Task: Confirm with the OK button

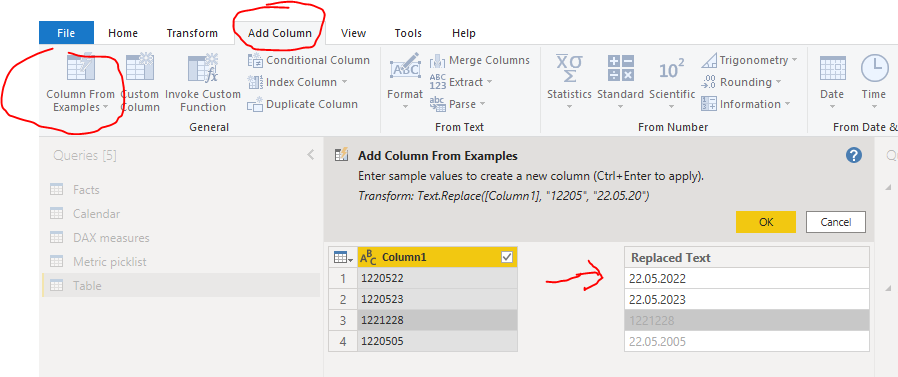Action: pos(766,222)
